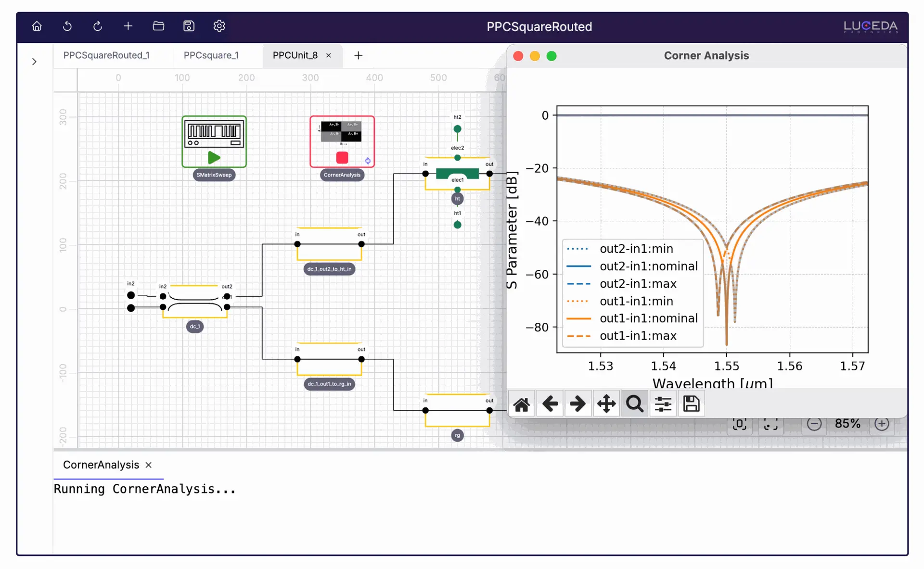
Task: Run SMatrixSweep with green play button
Action: [214, 157]
